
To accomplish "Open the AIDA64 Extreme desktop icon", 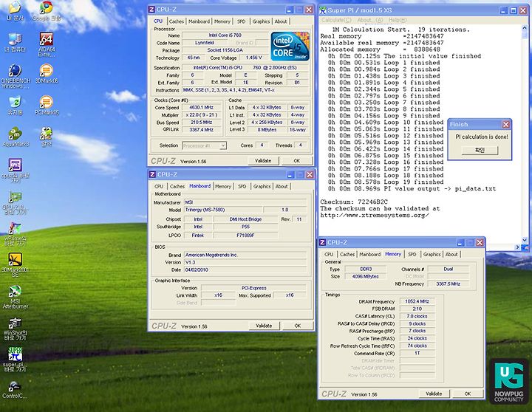I will click(x=47, y=44).
